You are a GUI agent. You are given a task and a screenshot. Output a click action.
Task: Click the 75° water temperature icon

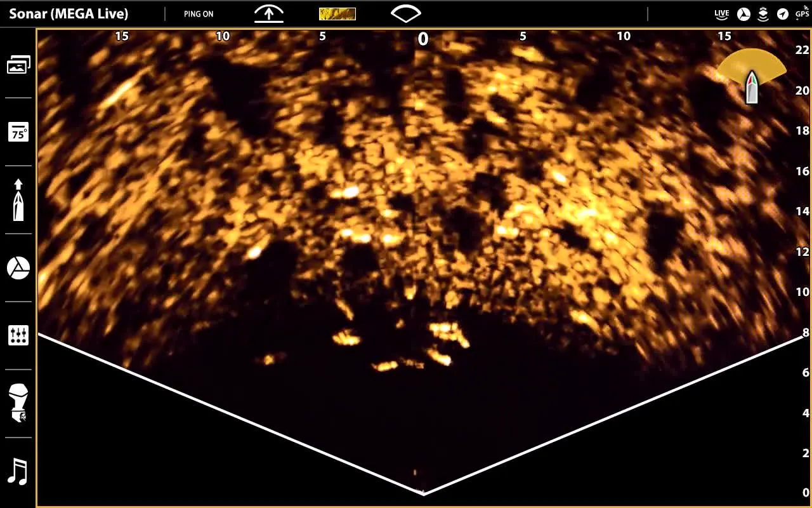pyautogui.click(x=18, y=133)
